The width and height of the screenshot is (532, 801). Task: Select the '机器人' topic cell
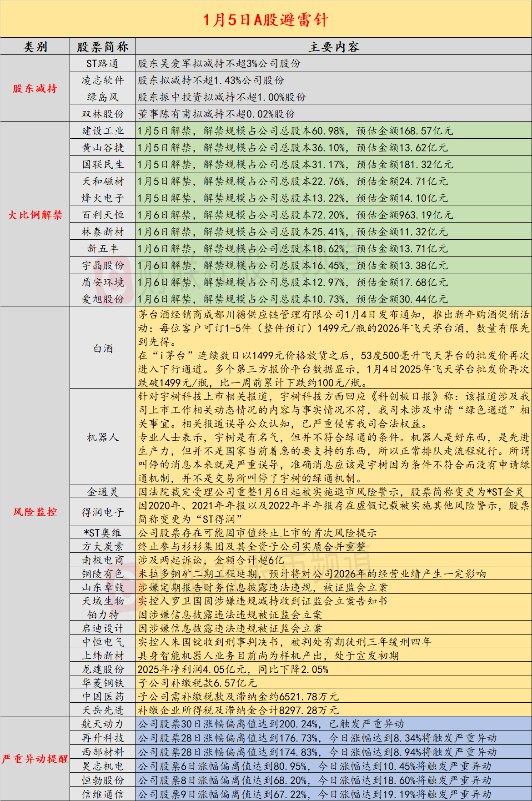point(103,437)
